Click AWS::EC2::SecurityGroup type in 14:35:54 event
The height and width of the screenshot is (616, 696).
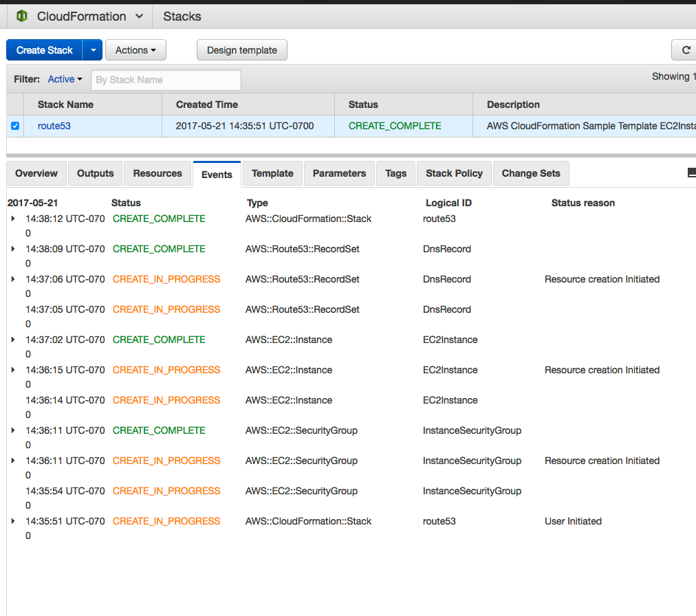pyautogui.click(x=301, y=491)
